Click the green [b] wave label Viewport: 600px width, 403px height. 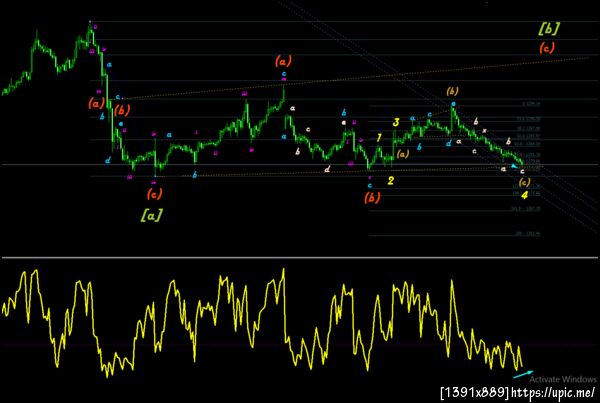point(549,29)
